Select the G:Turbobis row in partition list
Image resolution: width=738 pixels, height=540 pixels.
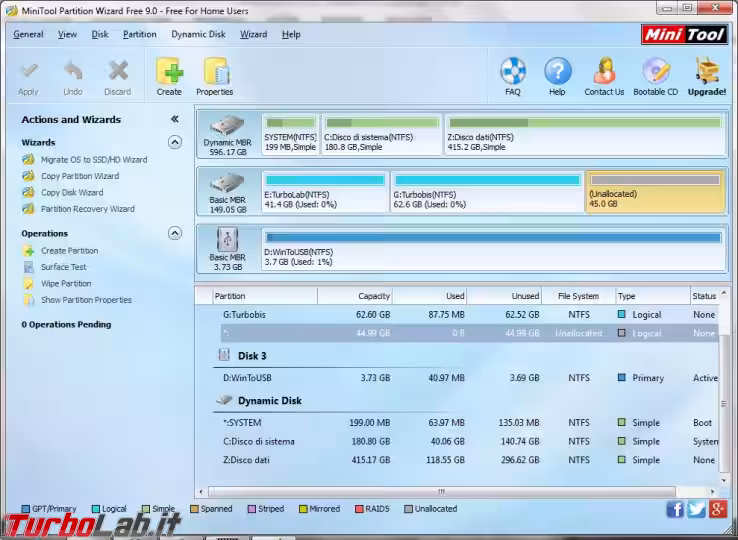(x=469, y=314)
